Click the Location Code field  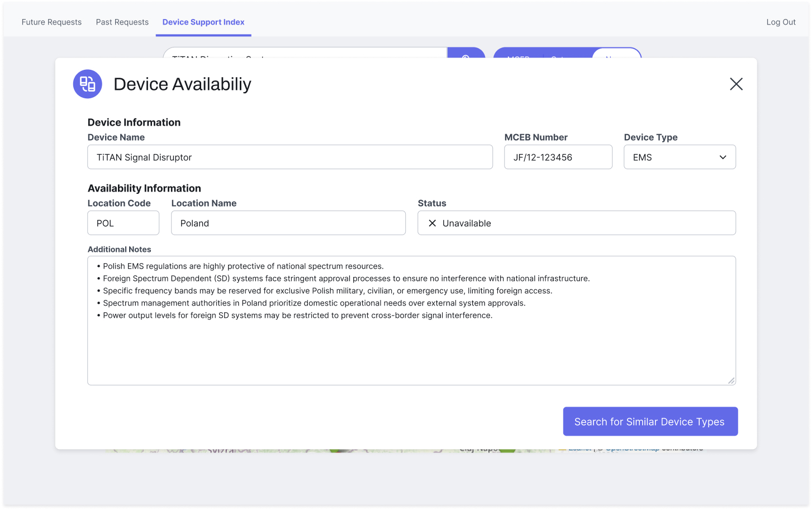coord(123,223)
